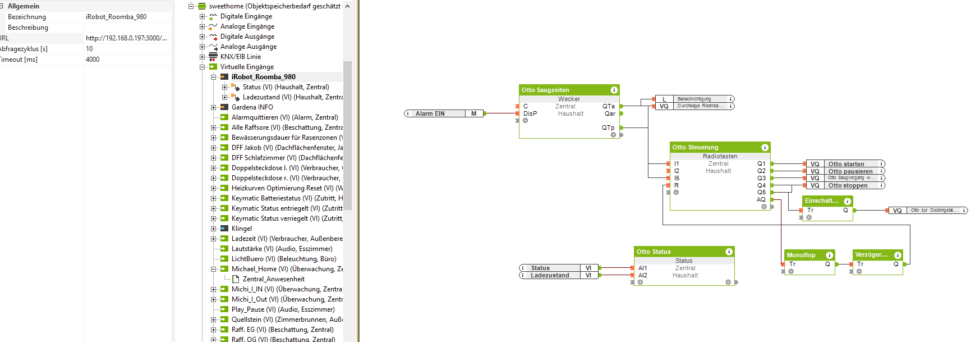The image size is (980, 342).
Task: Click the iRobot_Roomba_980 orange arrow icon
Action: [x=224, y=77]
